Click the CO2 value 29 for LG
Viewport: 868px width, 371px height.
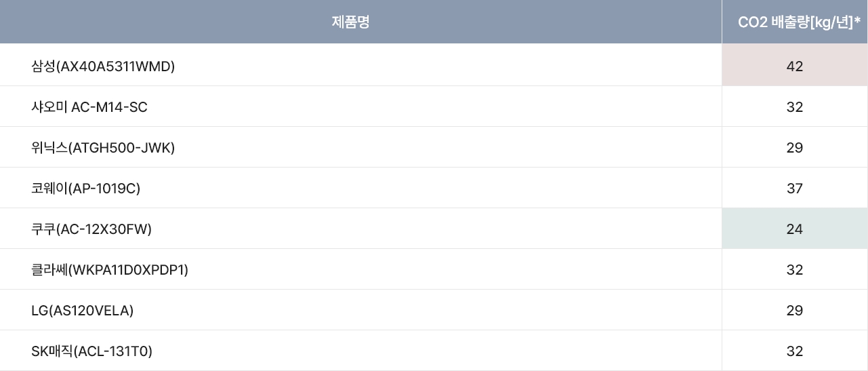click(795, 311)
